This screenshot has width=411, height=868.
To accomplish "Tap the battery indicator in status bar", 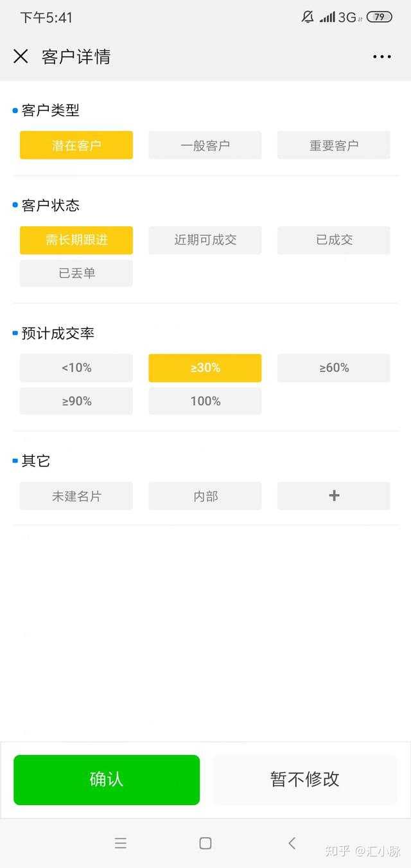I will pos(379,17).
